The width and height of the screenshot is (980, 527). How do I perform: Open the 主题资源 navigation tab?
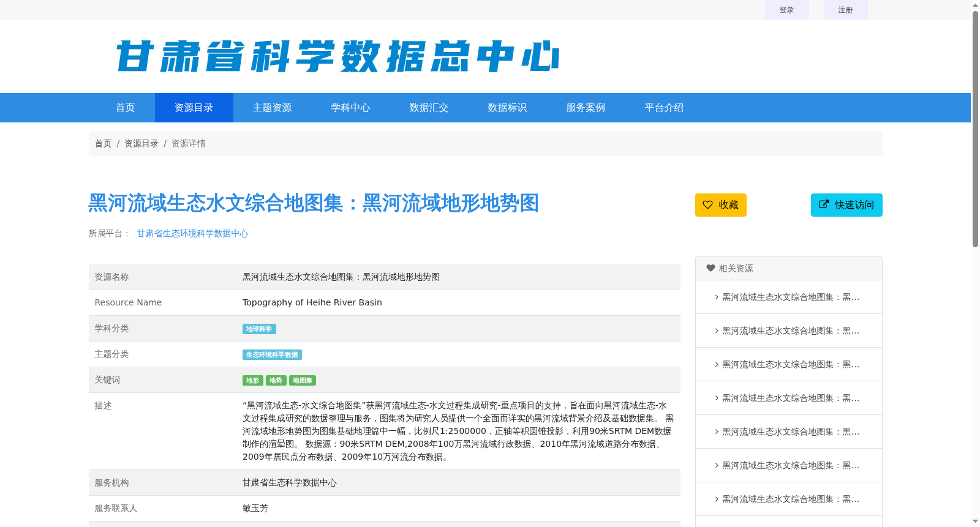click(x=272, y=108)
